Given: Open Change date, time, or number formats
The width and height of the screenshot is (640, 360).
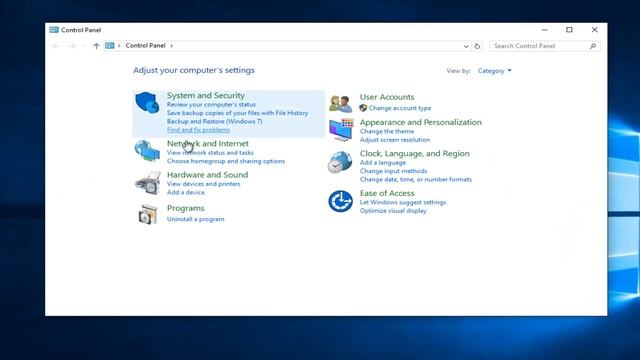Looking at the screenshot, I should pyautogui.click(x=416, y=180).
